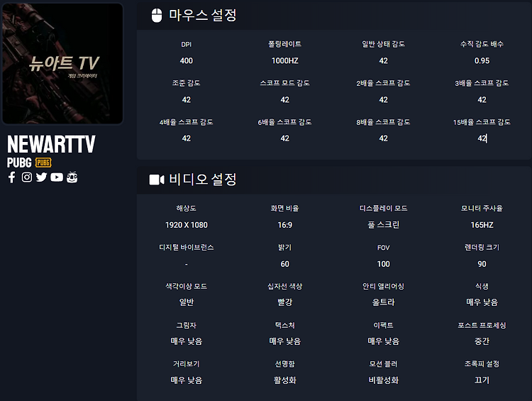Click the 해상도 label

click(x=187, y=209)
